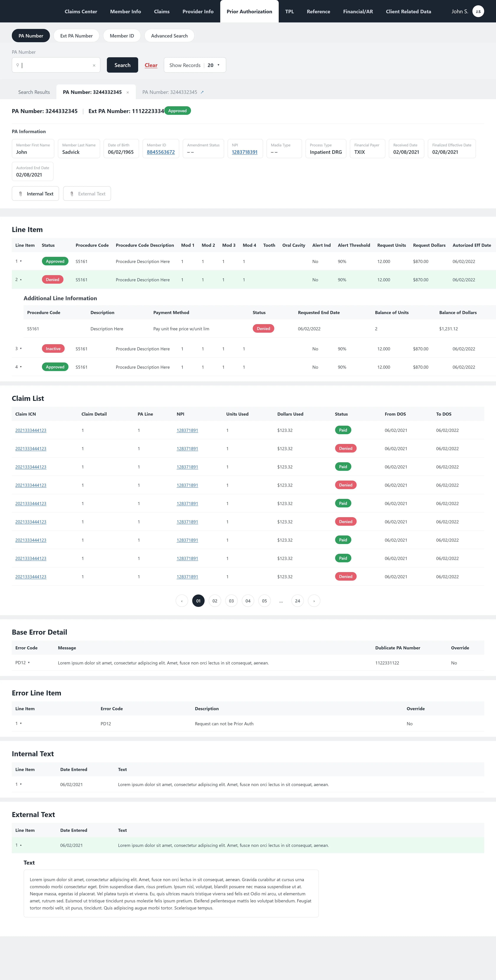496x980 pixels.
Task: Close the active PA Number 3244332345 tab
Action: (x=128, y=92)
